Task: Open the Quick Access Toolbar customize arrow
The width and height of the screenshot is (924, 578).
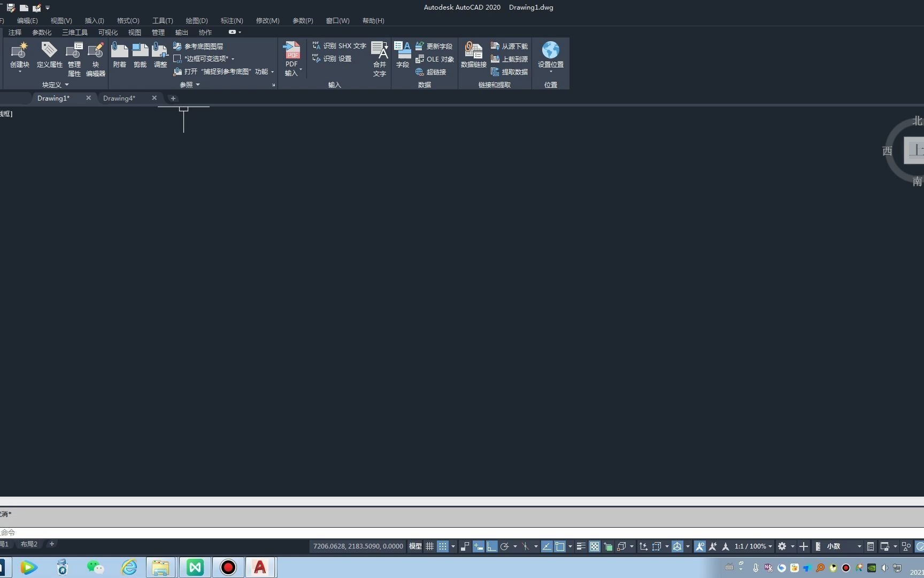Action: point(48,8)
